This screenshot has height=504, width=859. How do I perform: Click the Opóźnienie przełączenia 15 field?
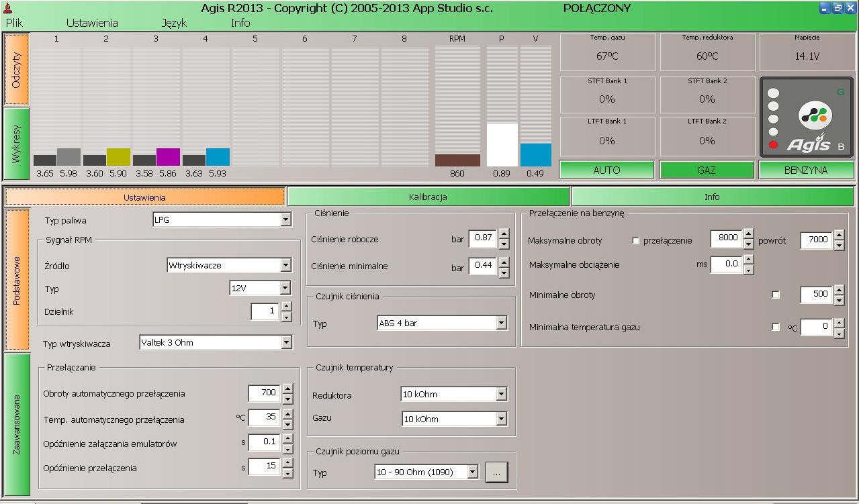tap(264, 466)
